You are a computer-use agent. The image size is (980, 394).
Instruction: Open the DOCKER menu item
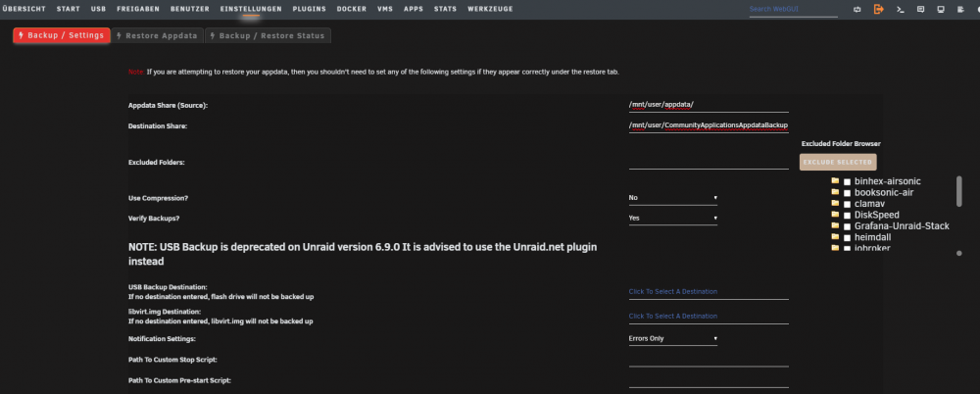(351, 9)
